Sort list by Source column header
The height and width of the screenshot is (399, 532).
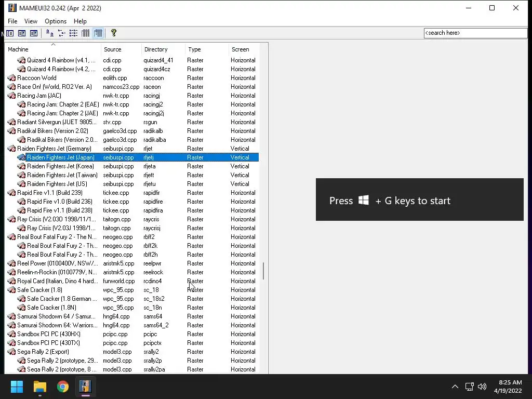tap(121, 49)
